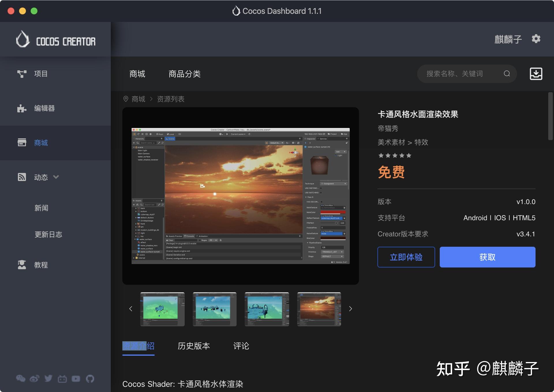554x392 pixels.
Task: Open the Bilibili social icon
Action: click(62, 378)
